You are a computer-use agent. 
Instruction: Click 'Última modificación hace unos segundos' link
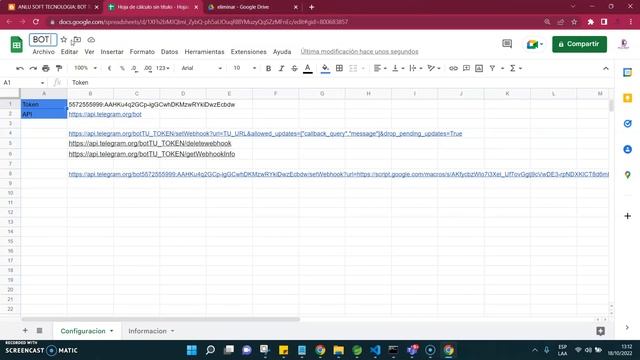coord(359,51)
